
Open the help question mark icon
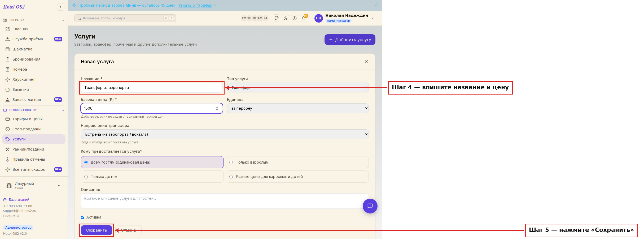(x=295, y=18)
